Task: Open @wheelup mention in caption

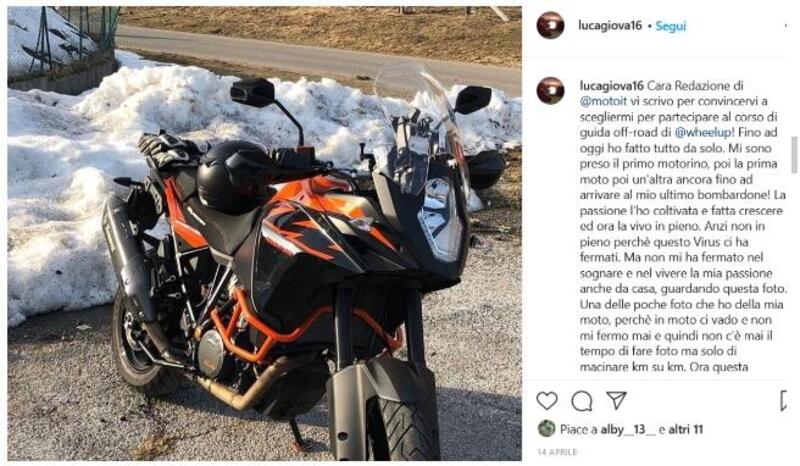Action: coord(704,132)
